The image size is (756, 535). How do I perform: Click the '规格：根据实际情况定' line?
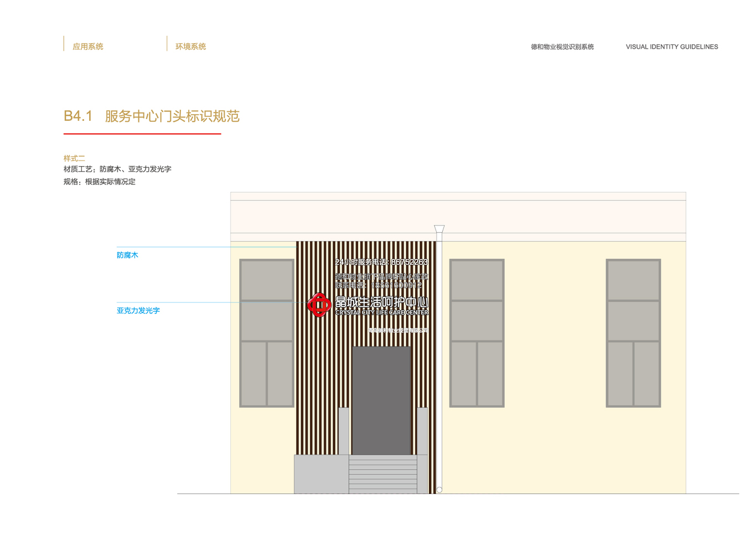pyautogui.click(x=100, y=182)
